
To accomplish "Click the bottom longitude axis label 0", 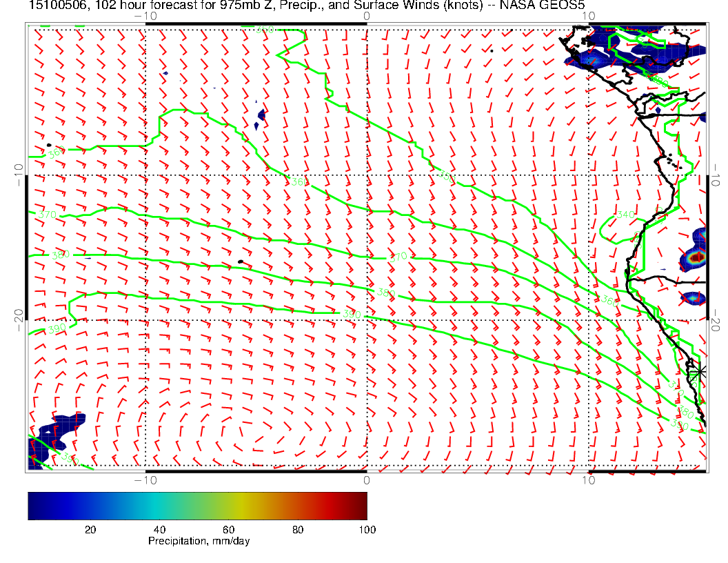I will 366,479.
